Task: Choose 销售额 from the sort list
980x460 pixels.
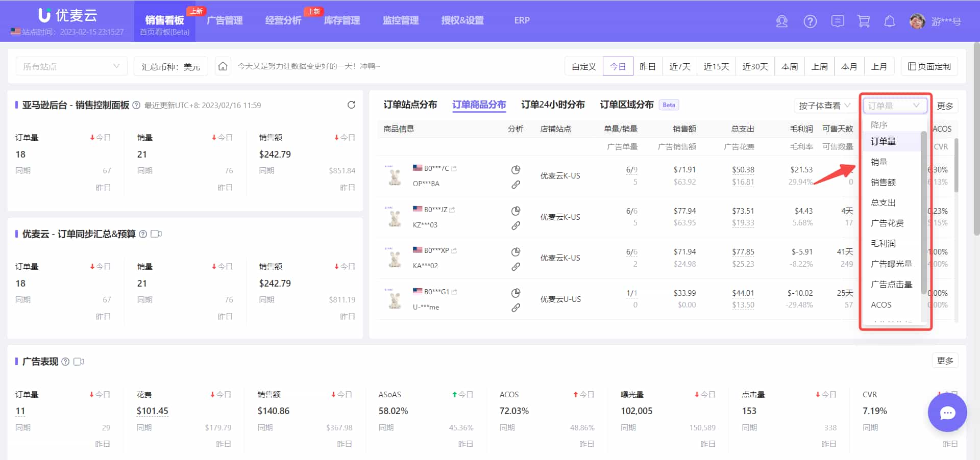Action: pyautogui.click(x=883, y=183)
